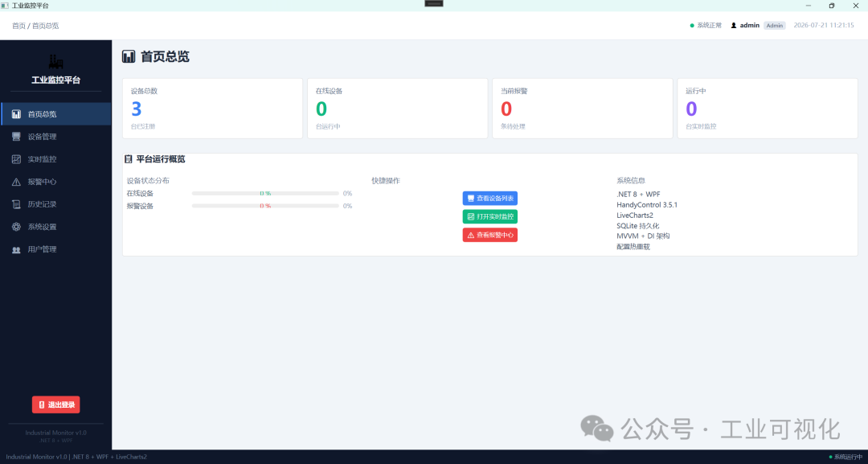Viewport: 868px width, 464px height.
Task: Click the admin username text
Action: [750, 26]
